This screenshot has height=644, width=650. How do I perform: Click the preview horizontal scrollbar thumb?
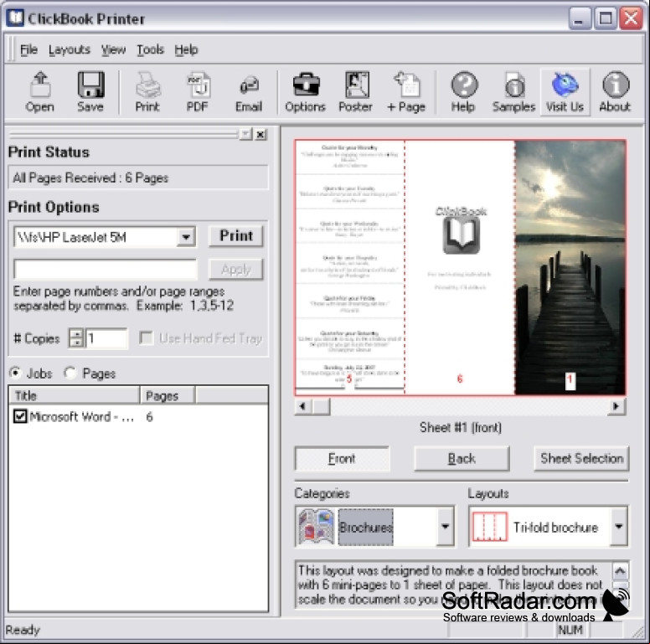[x=322, y=406]
